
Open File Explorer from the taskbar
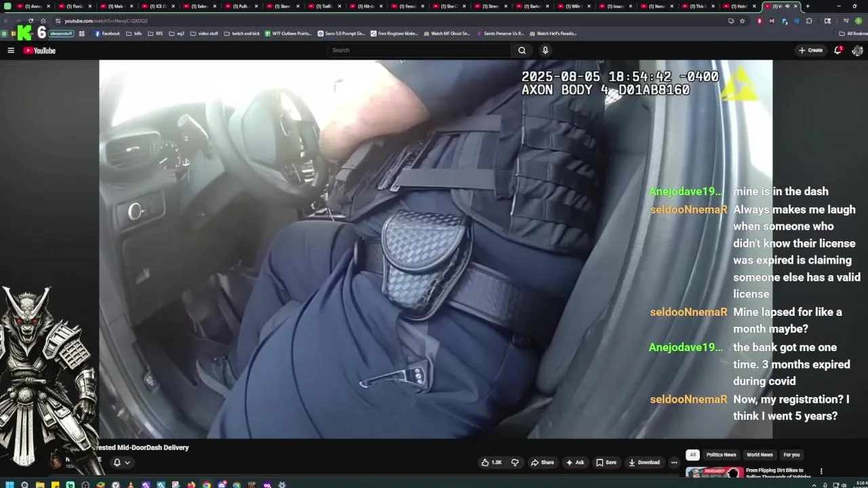(40, 485)
